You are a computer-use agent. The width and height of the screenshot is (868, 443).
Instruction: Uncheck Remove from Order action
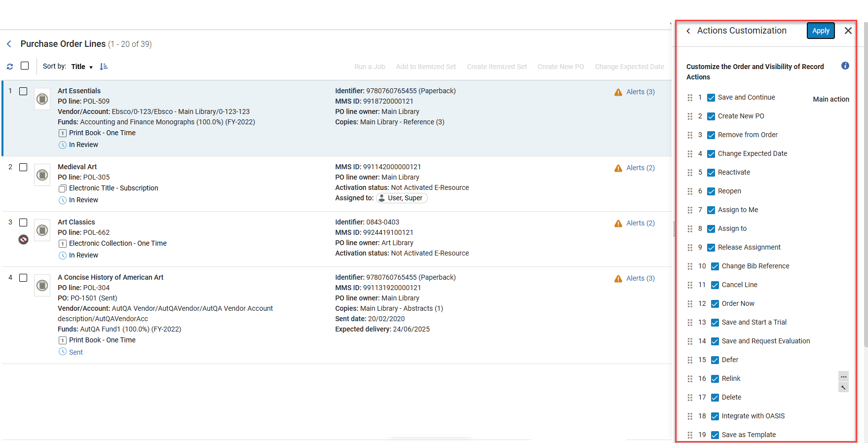click(711, 135)
